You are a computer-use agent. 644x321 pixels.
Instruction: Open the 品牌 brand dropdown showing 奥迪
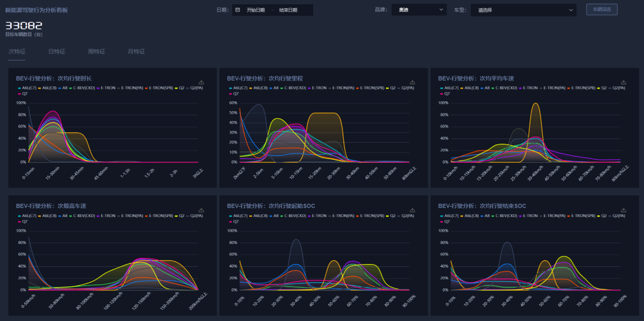(x=418, y=10)
